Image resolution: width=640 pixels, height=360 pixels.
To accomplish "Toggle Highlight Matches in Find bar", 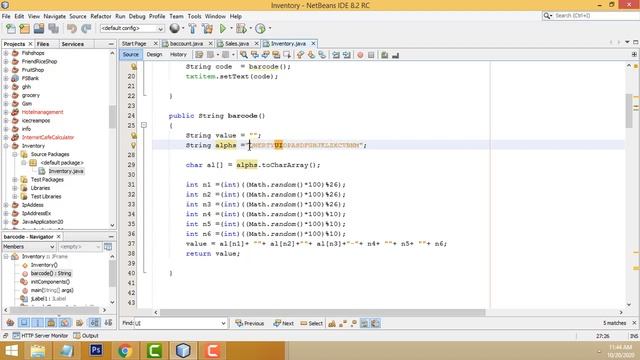I will click(x=364, y=323).
